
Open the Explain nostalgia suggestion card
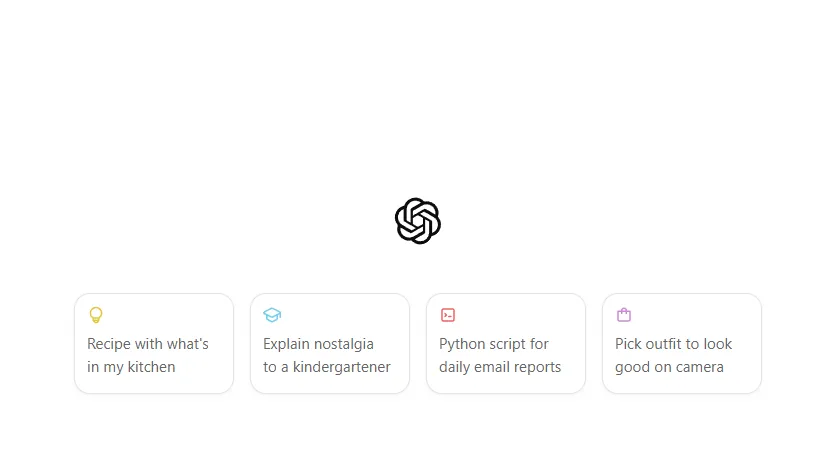click(330, 343)
